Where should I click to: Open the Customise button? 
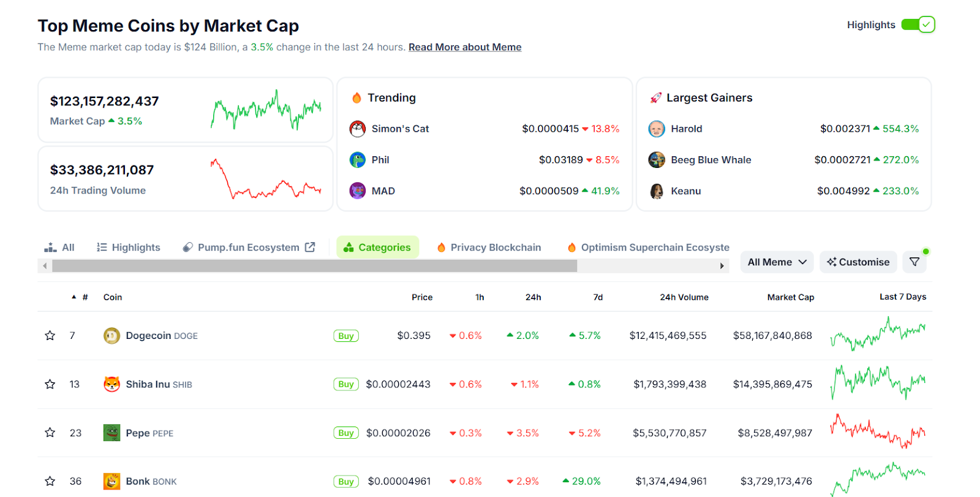point(858,262)
